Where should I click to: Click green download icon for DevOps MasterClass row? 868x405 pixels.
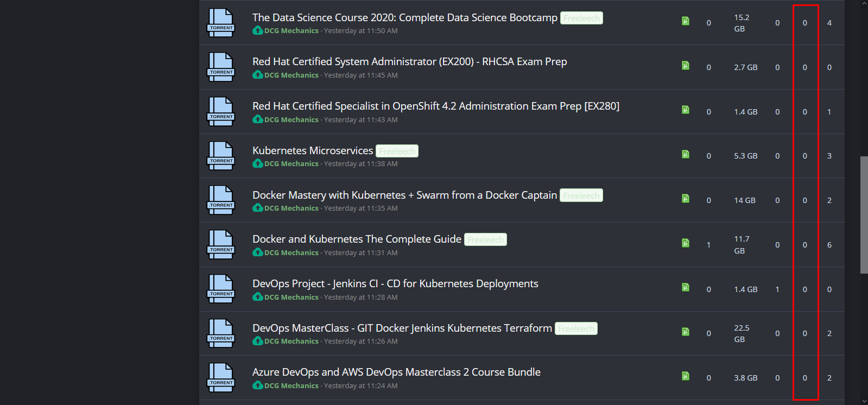(686, 332)
